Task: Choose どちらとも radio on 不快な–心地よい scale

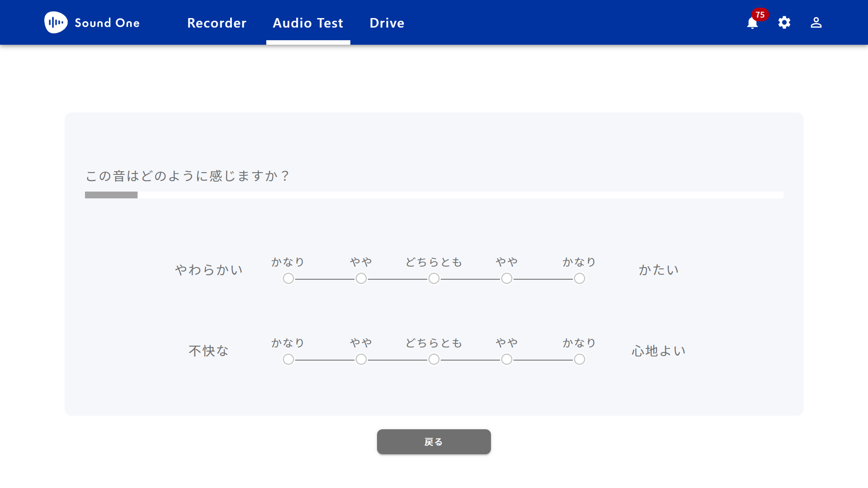Action: pyautogui.click(x=434, y=360)
